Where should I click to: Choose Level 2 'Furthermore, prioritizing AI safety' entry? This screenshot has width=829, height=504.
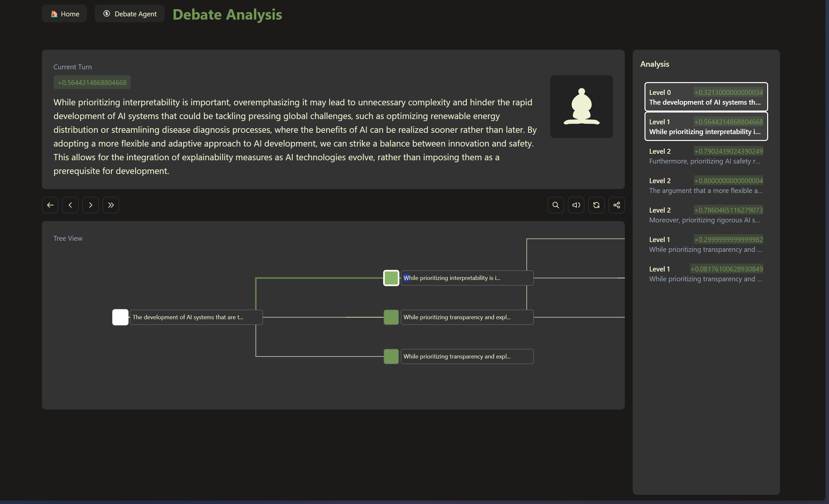706,156
